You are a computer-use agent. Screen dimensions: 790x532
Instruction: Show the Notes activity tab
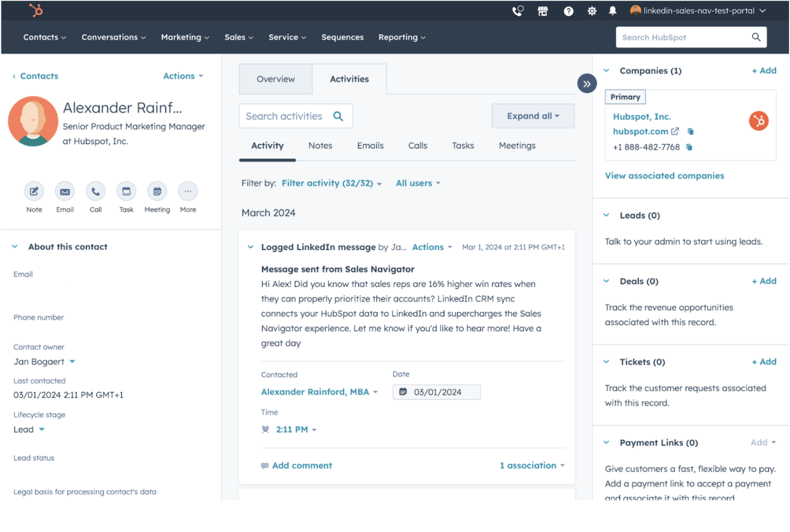coord(320,146)
